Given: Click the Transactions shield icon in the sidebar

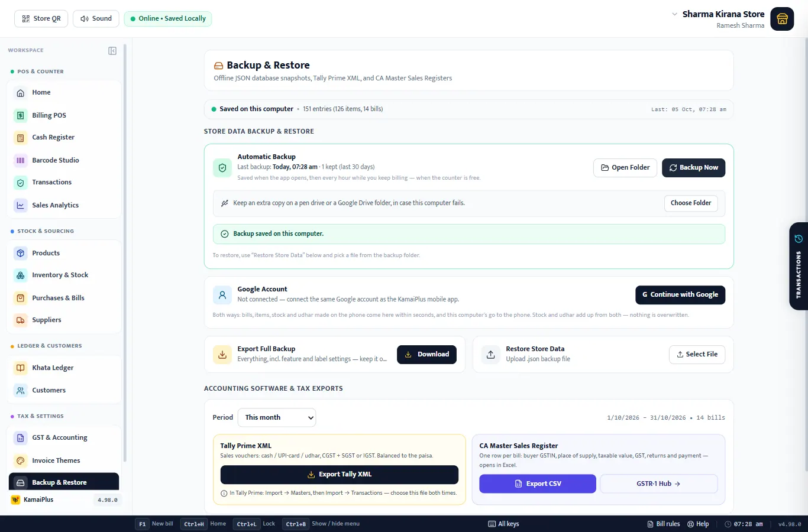Looking at the screenshot, I should [x=21, y=183].
